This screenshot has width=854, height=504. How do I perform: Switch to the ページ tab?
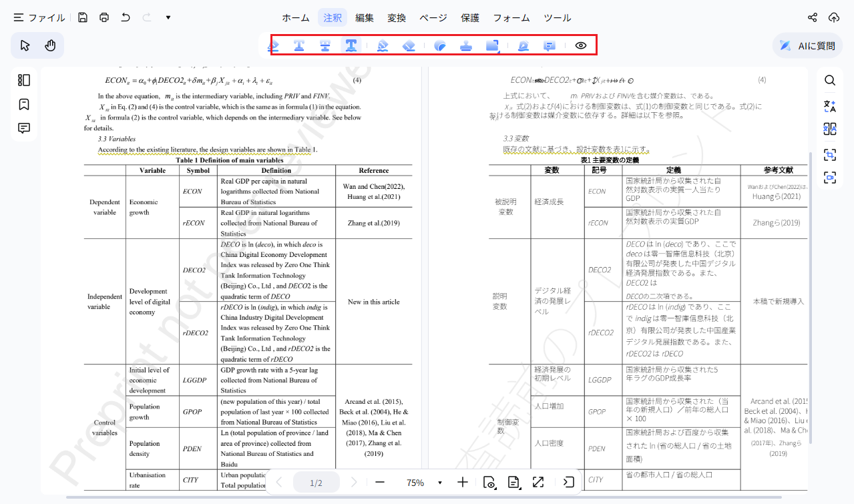[x=433, y=18]
